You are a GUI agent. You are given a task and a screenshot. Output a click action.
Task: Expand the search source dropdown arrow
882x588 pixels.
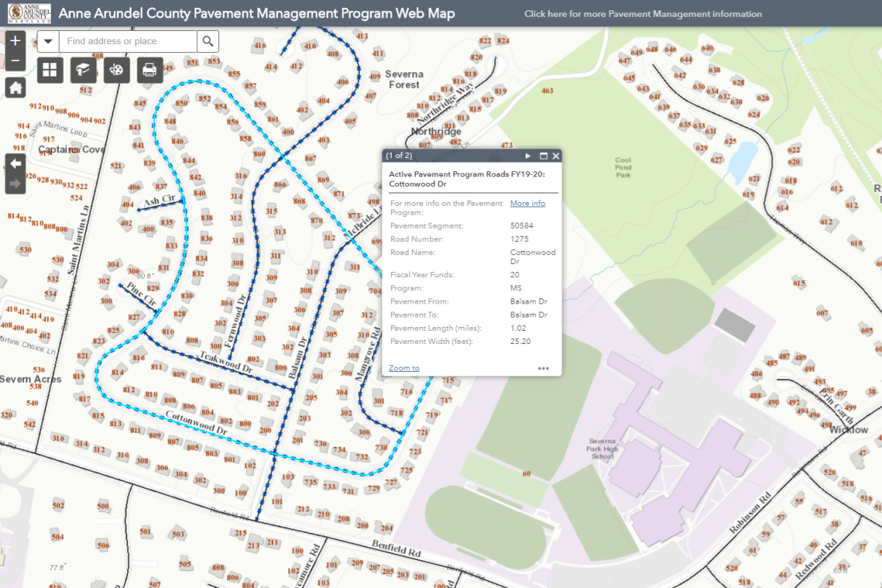click(48, 41)
